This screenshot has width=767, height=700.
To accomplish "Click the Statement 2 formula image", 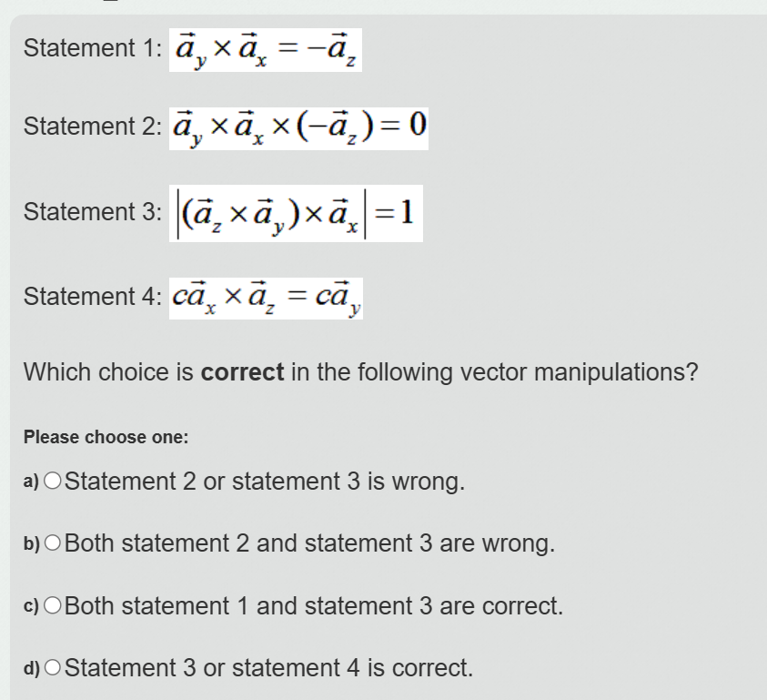I will (298, 127).
